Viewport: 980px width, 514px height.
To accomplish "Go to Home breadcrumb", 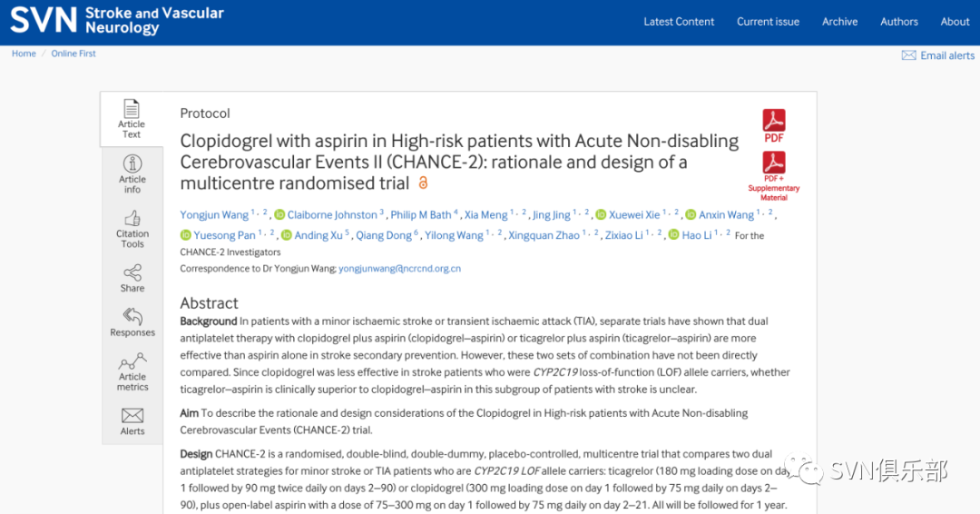I will (x=24, y=54).
